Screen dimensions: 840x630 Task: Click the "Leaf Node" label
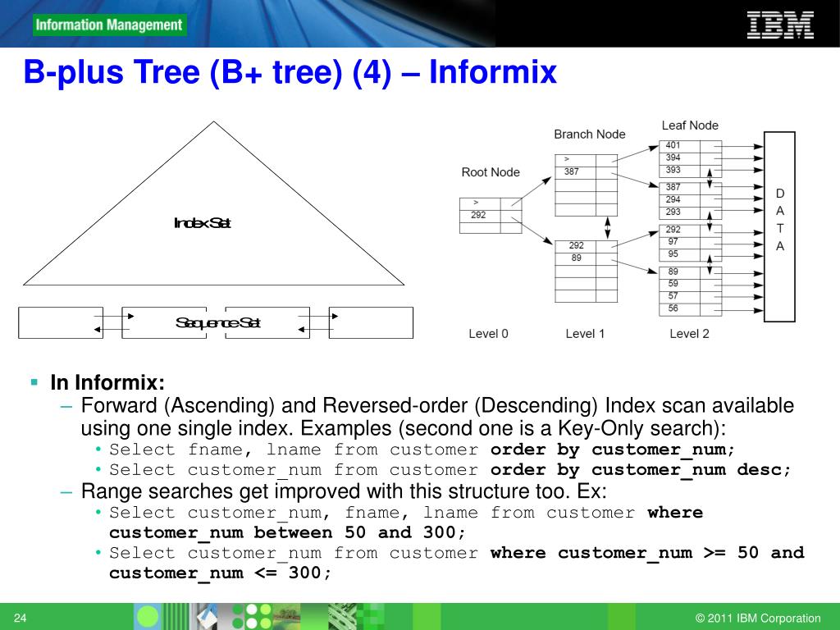tap(689, 126)
